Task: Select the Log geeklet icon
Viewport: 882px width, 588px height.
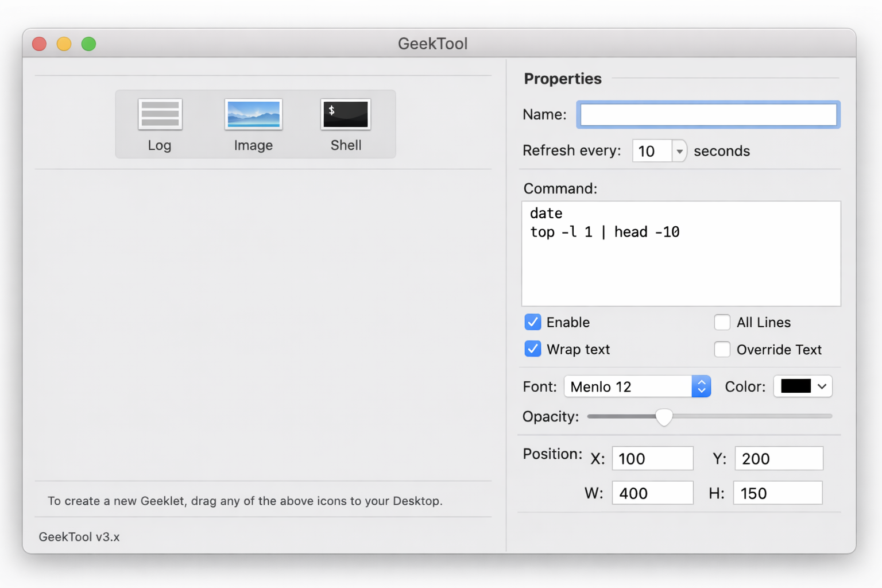Action: click(160, 114)
